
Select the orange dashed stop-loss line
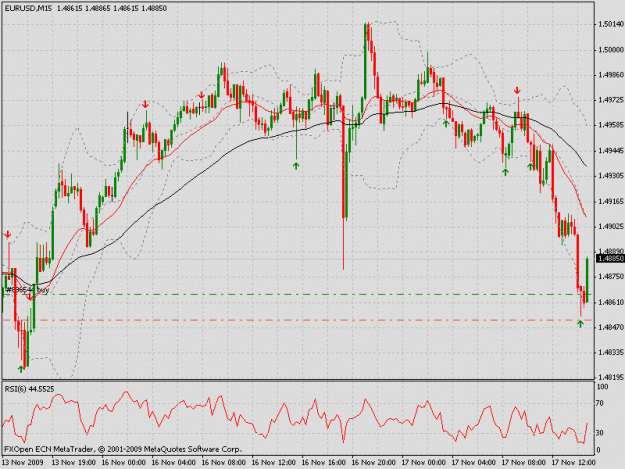pos(297,320)
